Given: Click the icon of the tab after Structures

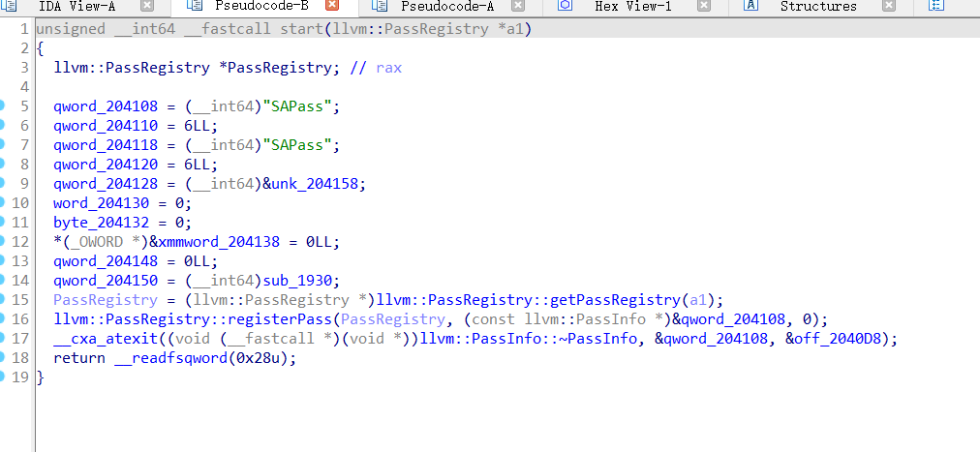Looking at the screenshot, I should [x=935, y=6].
